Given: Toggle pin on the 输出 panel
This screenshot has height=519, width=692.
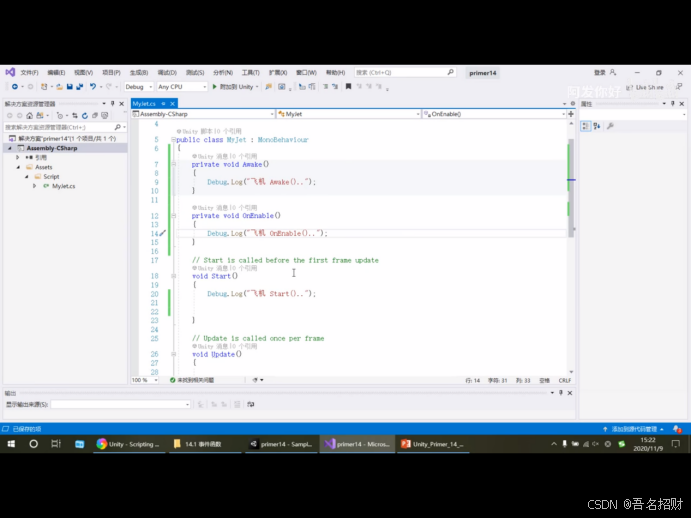Looking at the screenshot, I should (561, 393).
